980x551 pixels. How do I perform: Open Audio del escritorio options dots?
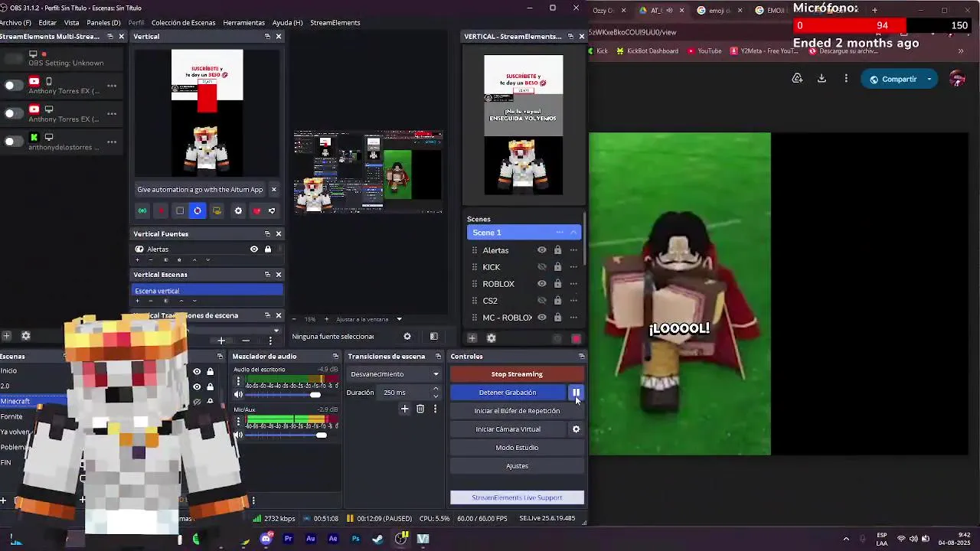tap(238, 382)
